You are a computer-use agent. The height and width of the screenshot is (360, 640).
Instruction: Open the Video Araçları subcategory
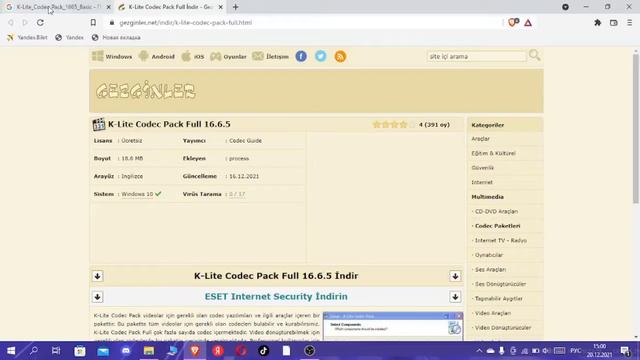click(493, 313)
